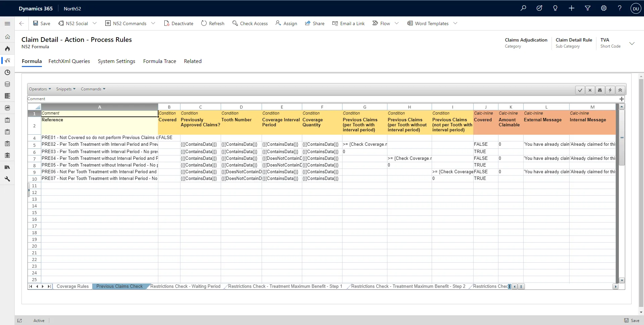Image resolution: width=644 pixels, height=325 pixels.
Task: Open the advanced find filter icon
Action: coord(588,8)
